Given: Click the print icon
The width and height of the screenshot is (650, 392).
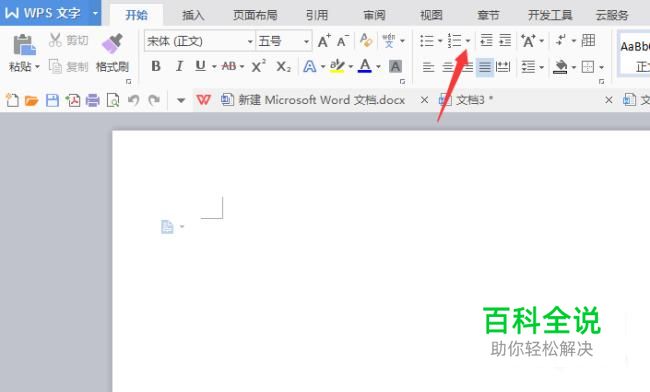Looking at the screenshot, I should 92,100.
